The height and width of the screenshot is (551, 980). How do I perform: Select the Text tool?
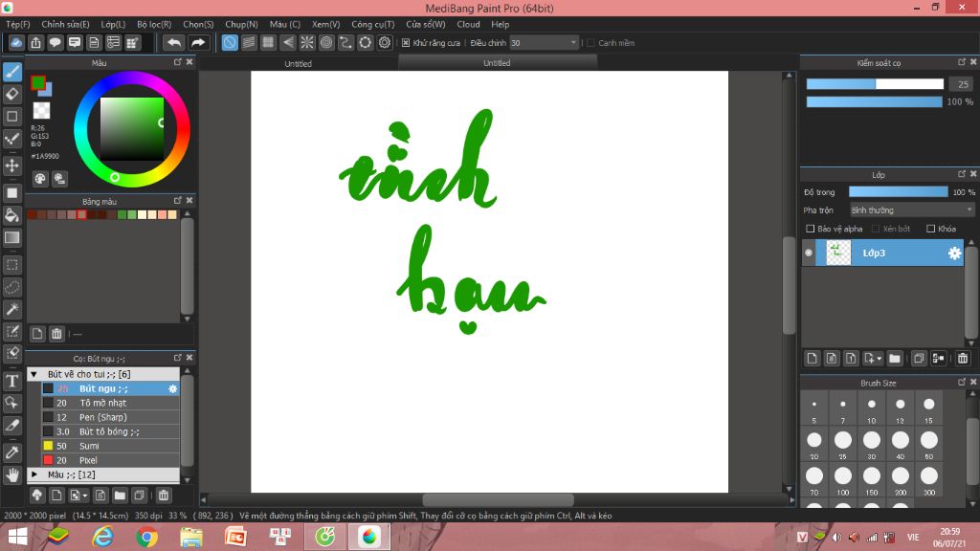pos(11,381)
